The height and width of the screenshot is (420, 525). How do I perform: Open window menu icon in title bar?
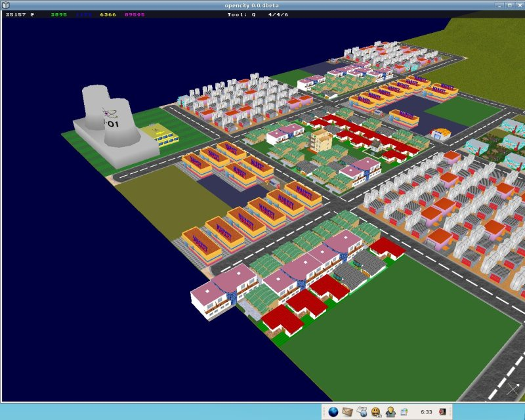coord(5,5)
